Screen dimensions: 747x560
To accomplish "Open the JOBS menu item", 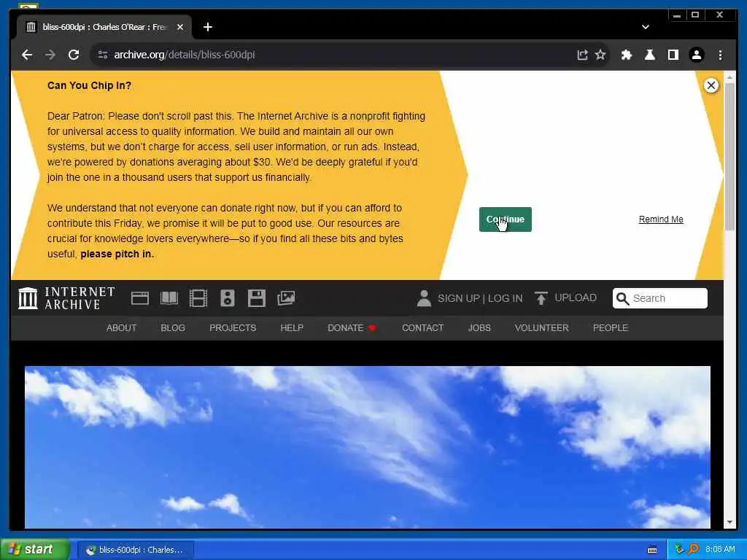I will (479, 328).
